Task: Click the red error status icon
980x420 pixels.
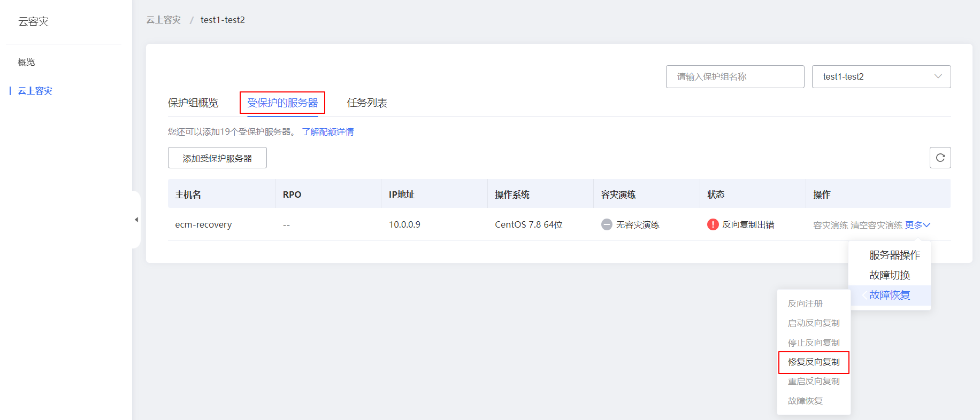Action: point(713,224)
